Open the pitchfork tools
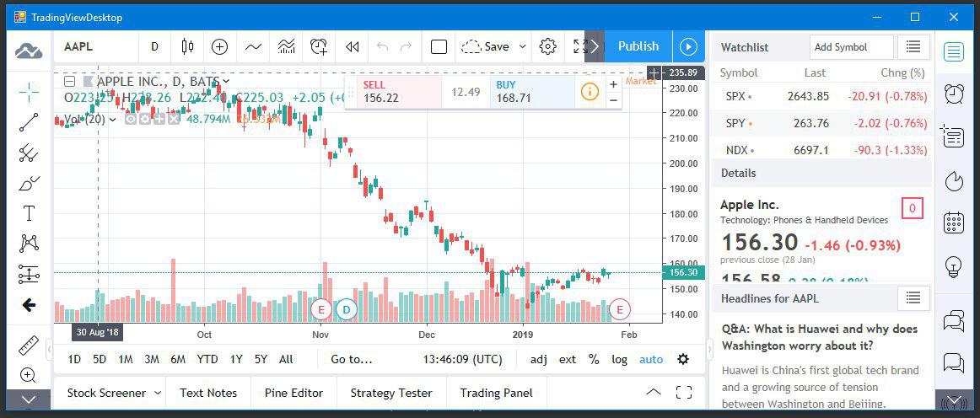The image size is (980, 418). (29, 153)
